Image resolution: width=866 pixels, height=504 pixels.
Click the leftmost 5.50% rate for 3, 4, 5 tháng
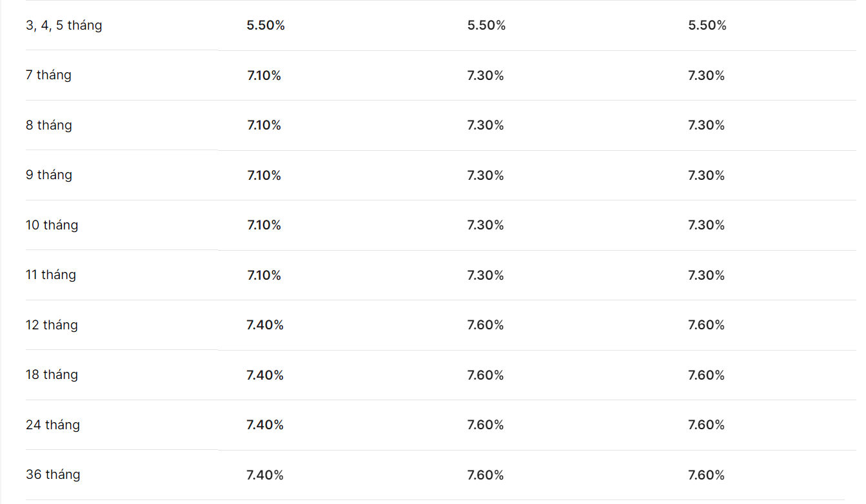tap(266, 26)
